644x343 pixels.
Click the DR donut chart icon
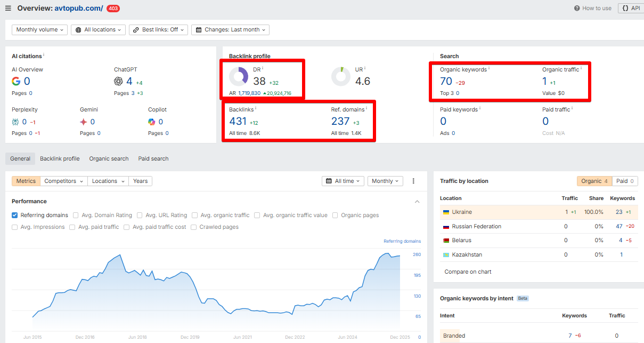[x=239, y=77]
